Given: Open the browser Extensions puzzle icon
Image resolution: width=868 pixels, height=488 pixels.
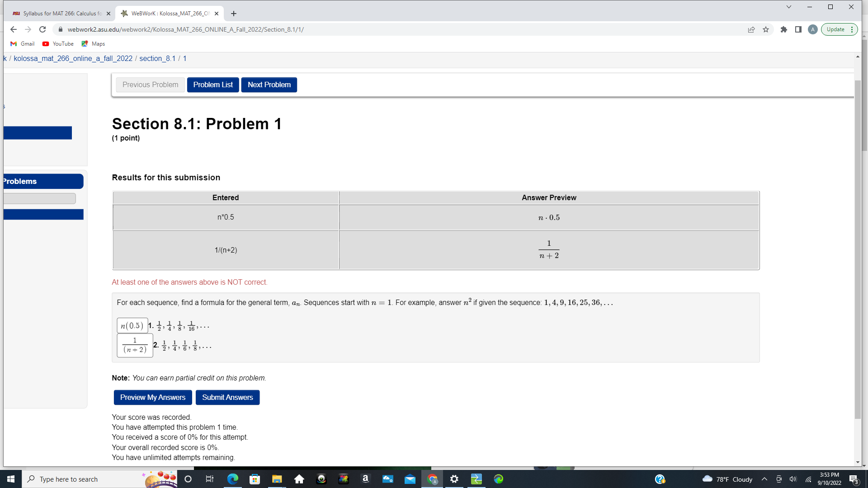Looking at the screenshot, I should (784, 29).
